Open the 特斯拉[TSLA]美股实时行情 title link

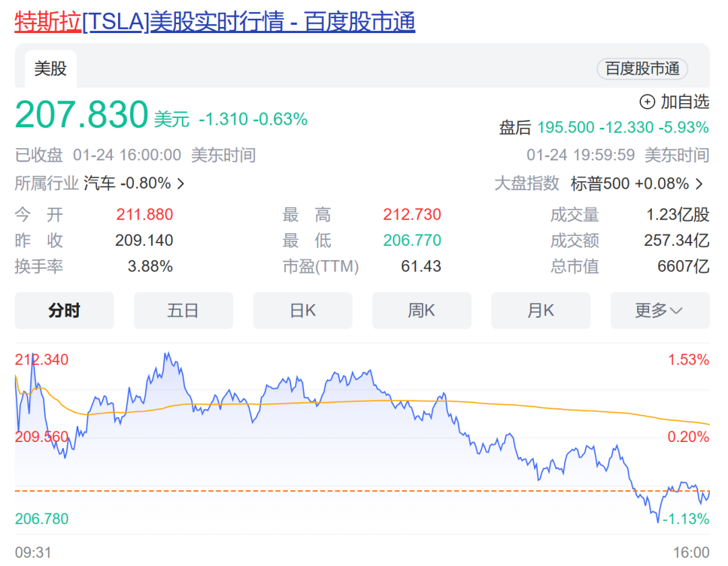click(x=214, y=22)
